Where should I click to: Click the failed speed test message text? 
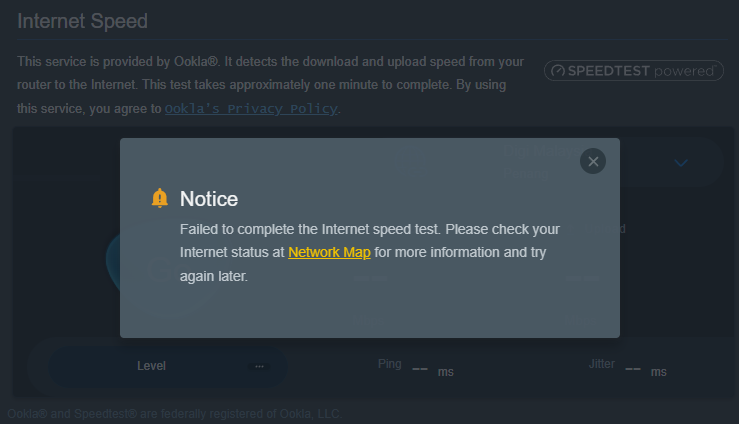pos(370,253)
